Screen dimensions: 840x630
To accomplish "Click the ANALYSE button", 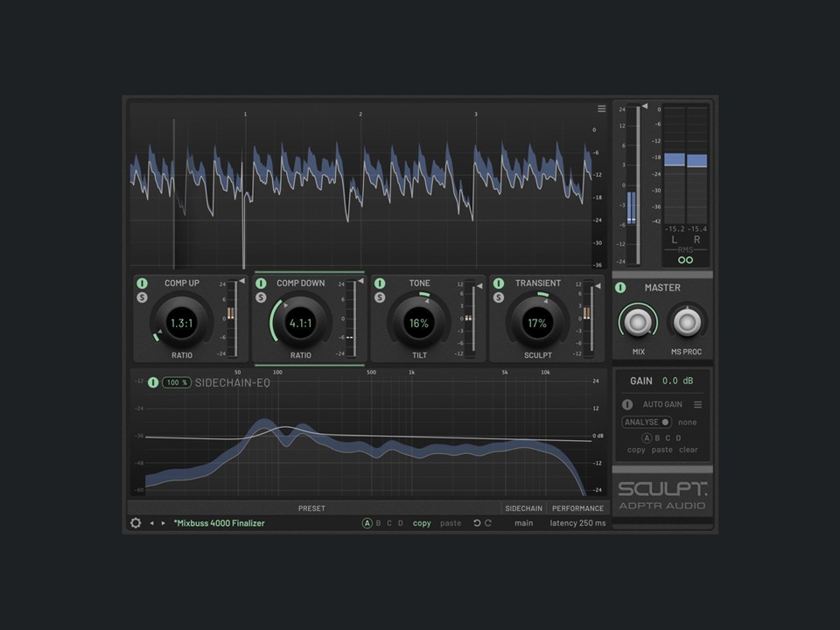I will tap(647, 422).
